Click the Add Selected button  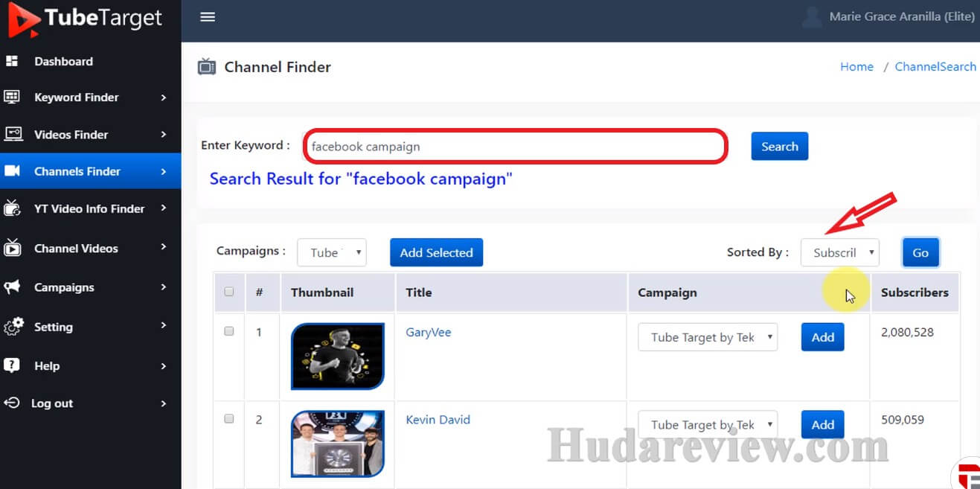(x=436, y=252)
